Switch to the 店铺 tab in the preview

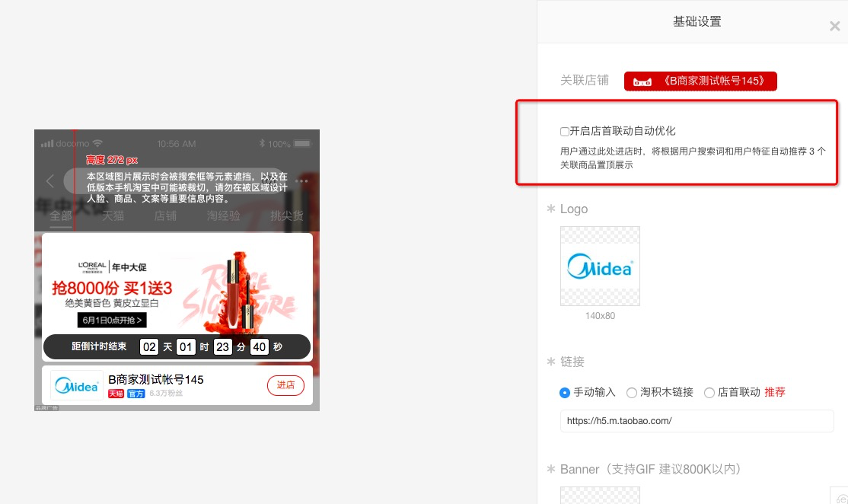tap(165, 215)
